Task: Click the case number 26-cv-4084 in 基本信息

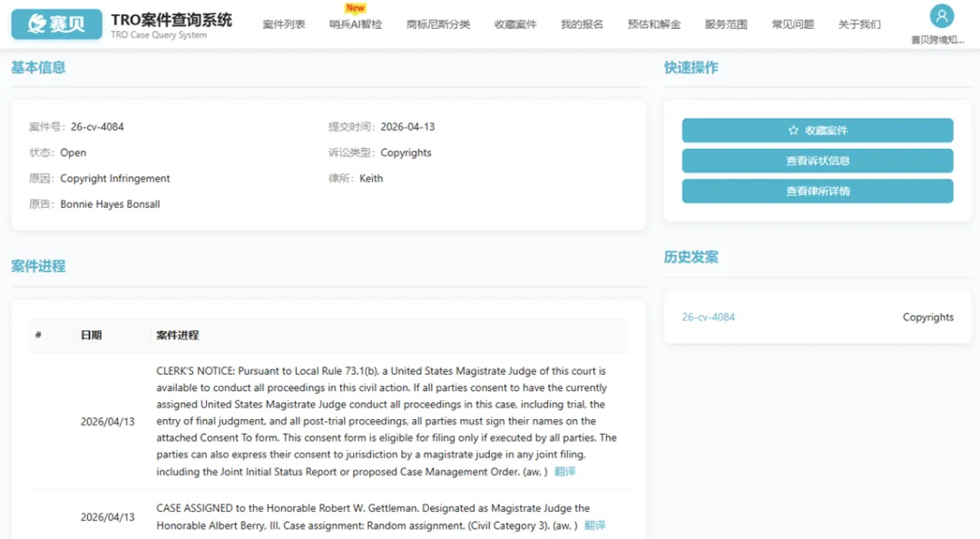Action: 97,126
